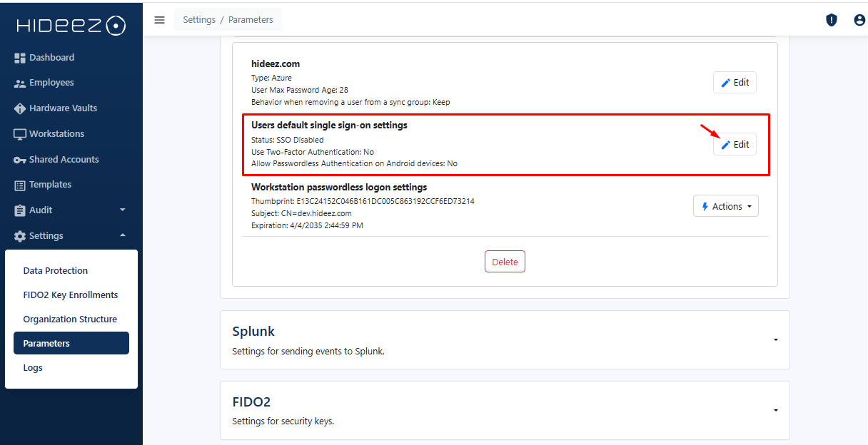Click the Shared Accounts key icon
This screenshot has height=445, width=868.
pos(20,160)
